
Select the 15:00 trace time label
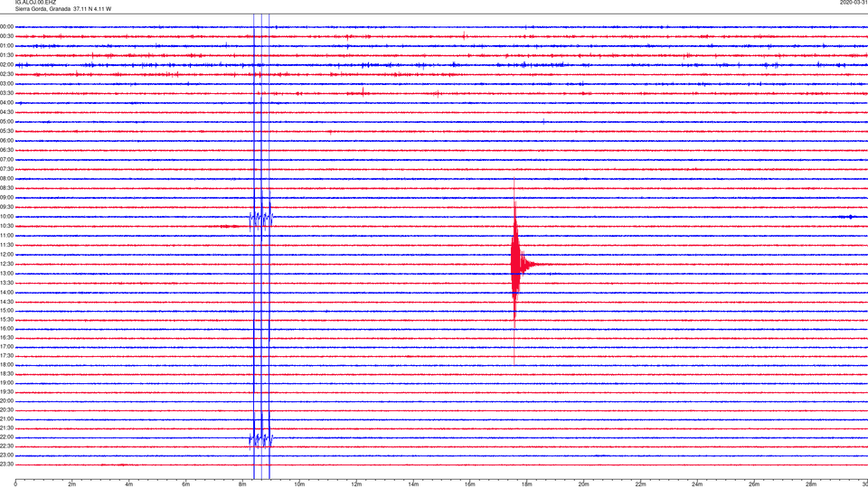6,311
